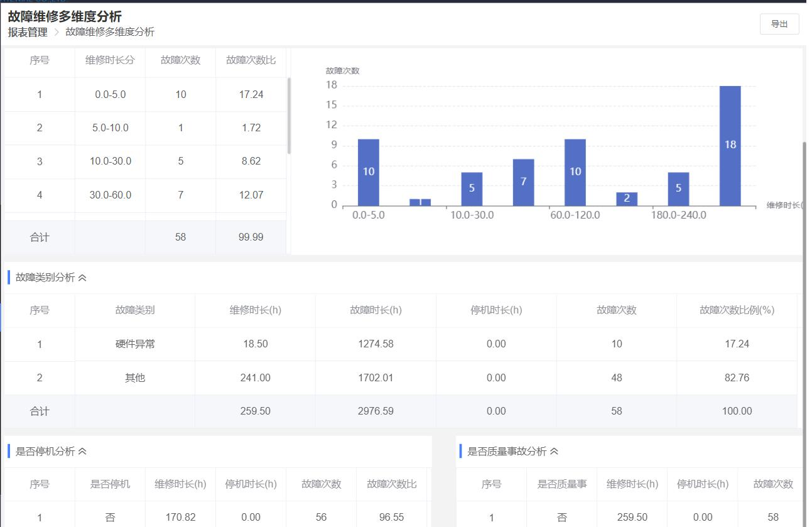This screenshot has width=812, height=527.
Task: Select the 10.0-30.0 bar showing 5
Action: pos(472,188)
